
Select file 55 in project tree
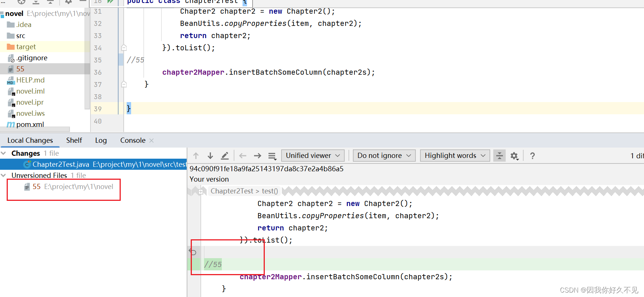pos(20,69)
